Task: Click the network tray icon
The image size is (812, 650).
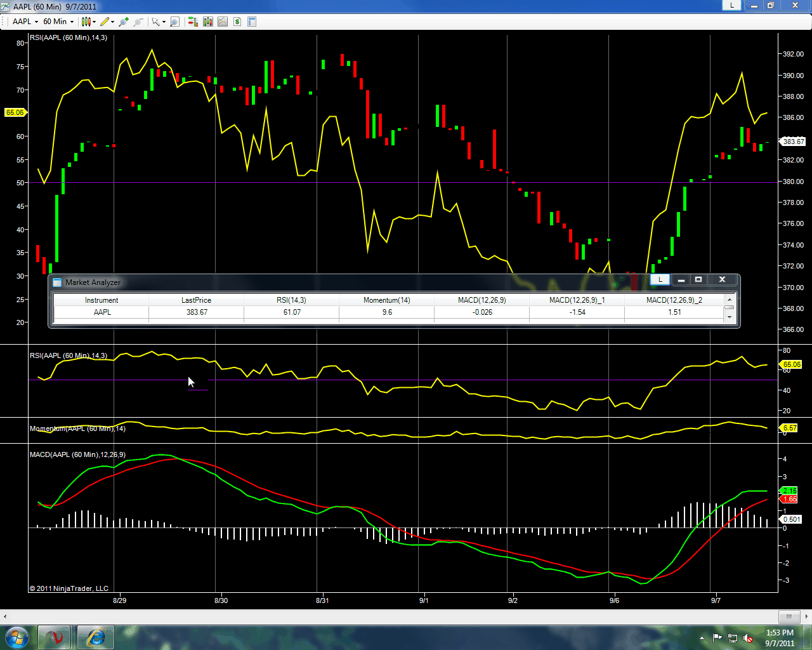Action: (733, 638)
